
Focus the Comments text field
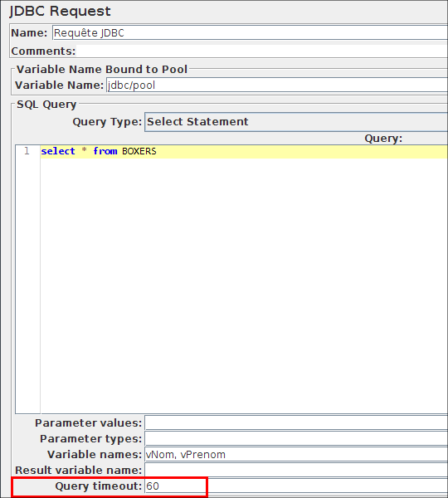262,51
